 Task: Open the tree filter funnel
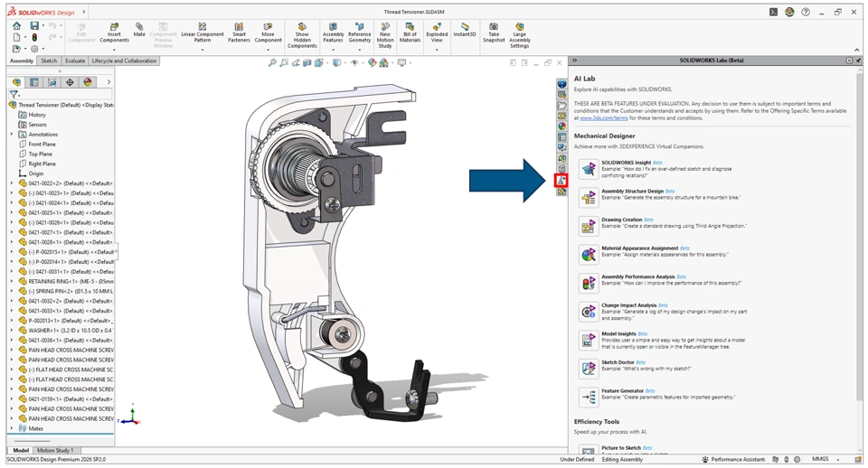14,95
